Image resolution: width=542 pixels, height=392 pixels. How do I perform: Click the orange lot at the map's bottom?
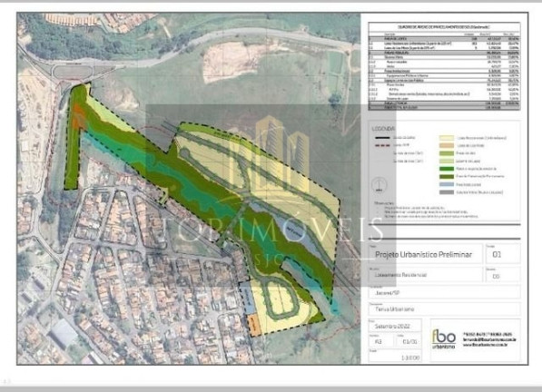254,326
